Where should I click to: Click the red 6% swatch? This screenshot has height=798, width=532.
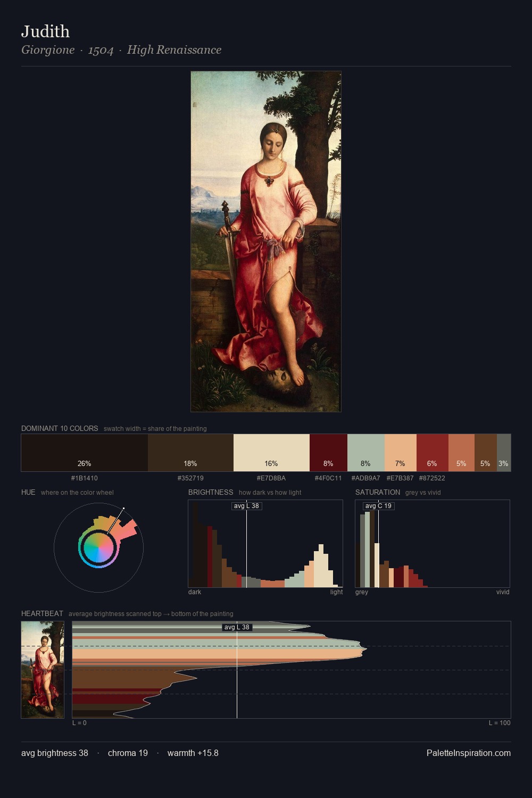click(x=433, y=453)
